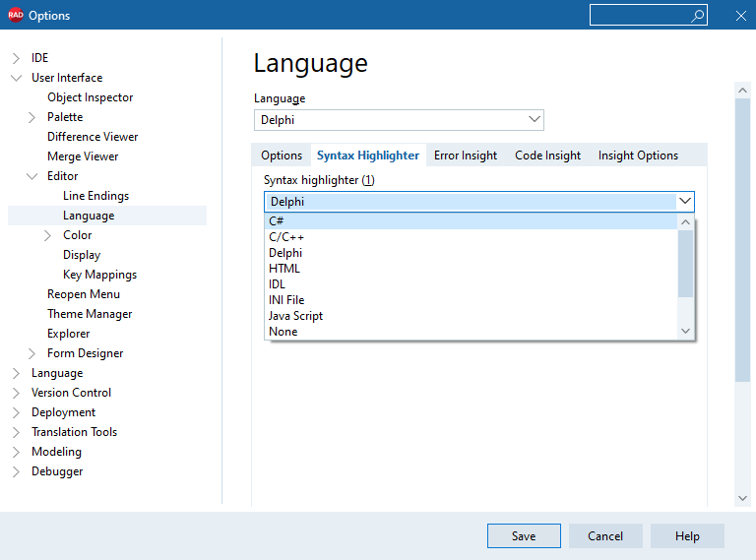Collapse the Editor tree node
756x560 pixels.
click(31, 176)
